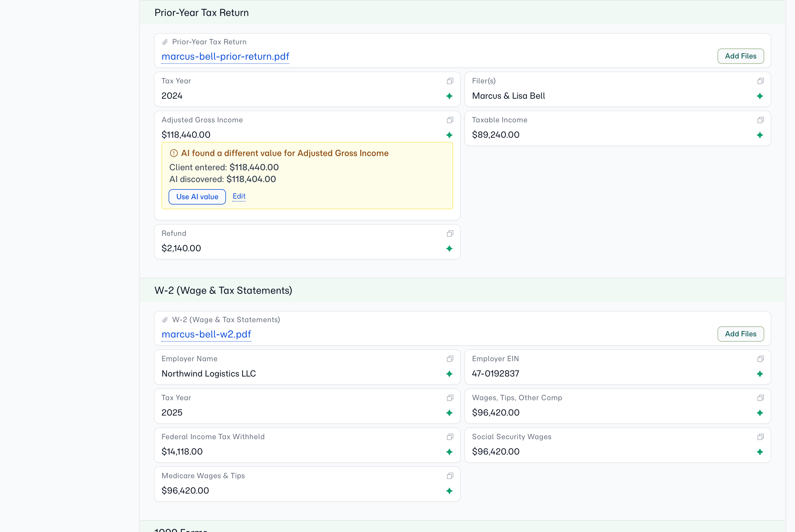Click AI sparkle icon for W-2 Tax Year 2025
The width and height of the screenshot is (795, 532).
[x=450, y=413]
